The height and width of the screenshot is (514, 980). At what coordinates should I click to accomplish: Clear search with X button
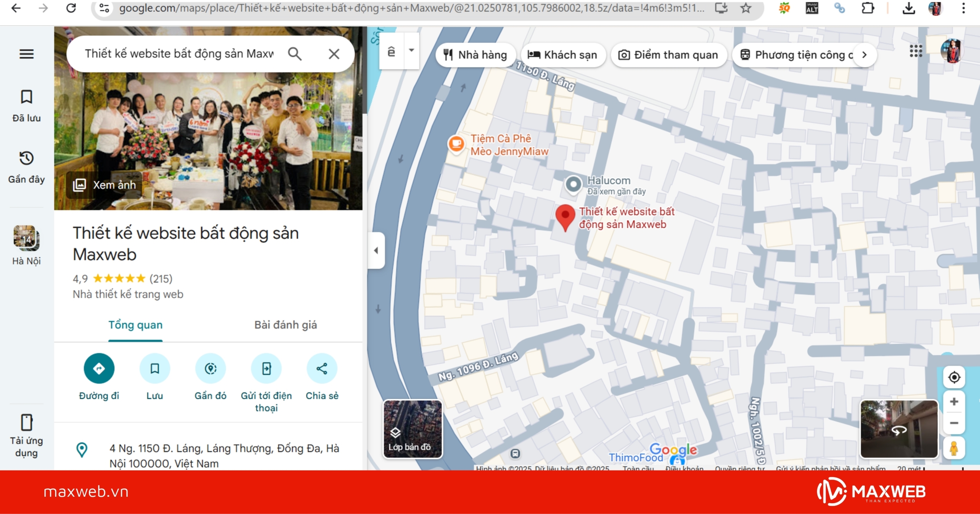334,54
